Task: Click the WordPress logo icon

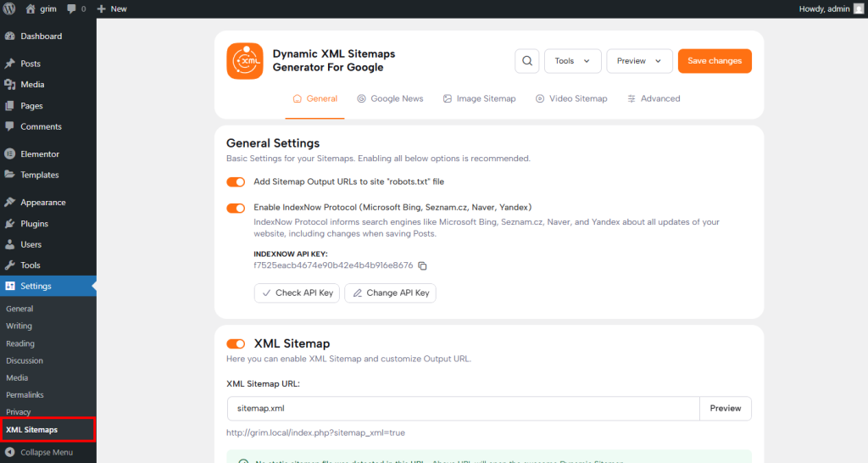Action: tap(9, 8)
